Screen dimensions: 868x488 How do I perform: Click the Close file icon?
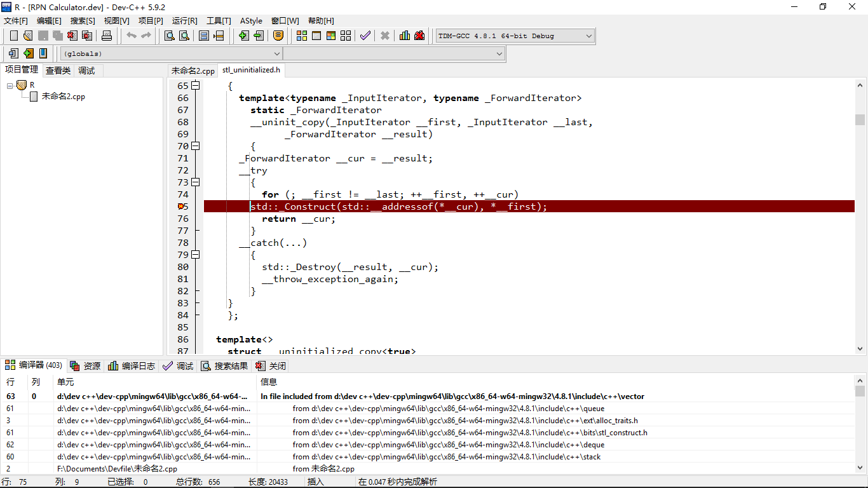click(x=72, y=36)
